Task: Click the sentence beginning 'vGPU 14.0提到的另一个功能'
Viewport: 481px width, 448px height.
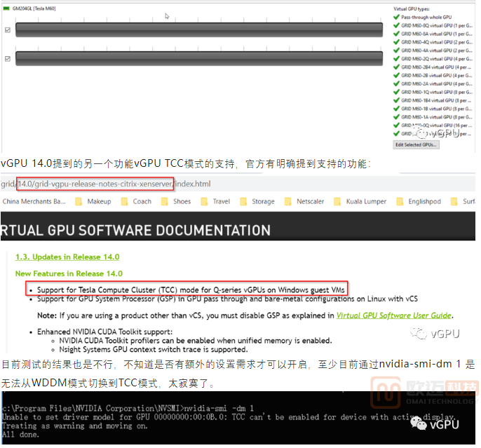Action: tap(186, 163)
